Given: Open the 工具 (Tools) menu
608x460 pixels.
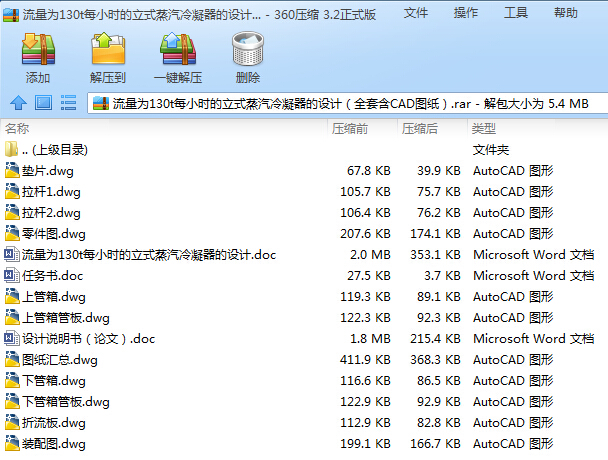Looking at the screenshot, I should coord(516,13).
